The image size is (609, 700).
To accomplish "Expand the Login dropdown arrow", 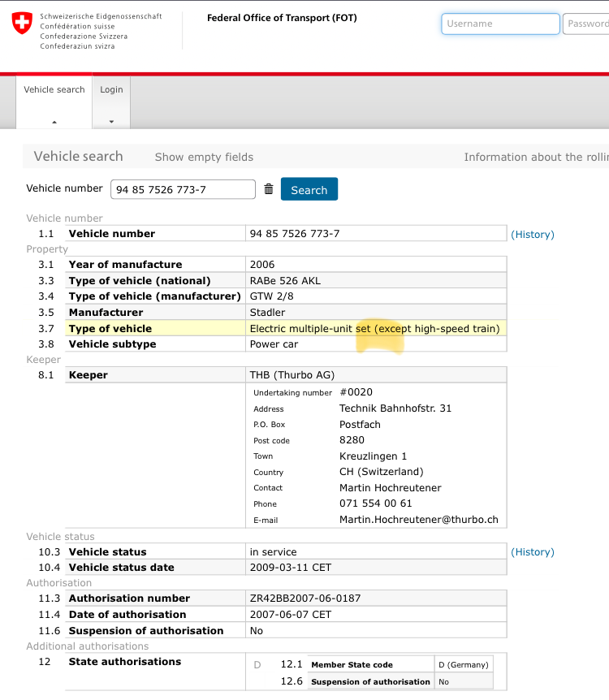I will (x=111, y=122).
